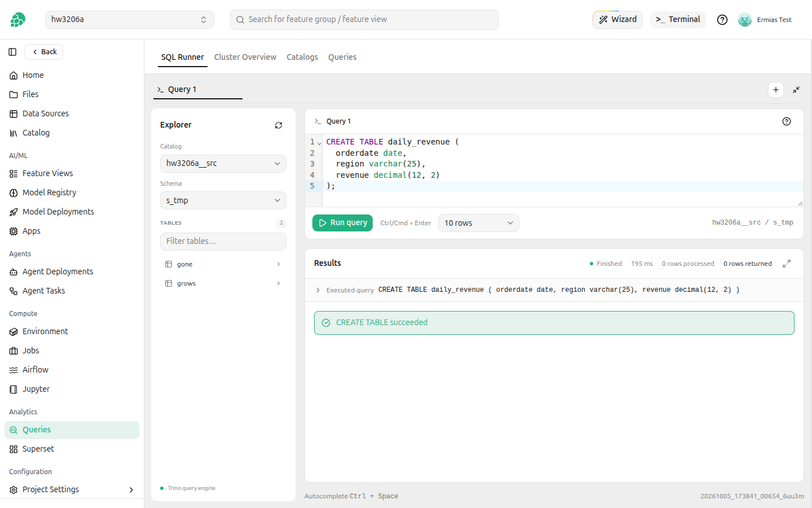
Task: Open the Wizard button
Action: click(617, 20)
